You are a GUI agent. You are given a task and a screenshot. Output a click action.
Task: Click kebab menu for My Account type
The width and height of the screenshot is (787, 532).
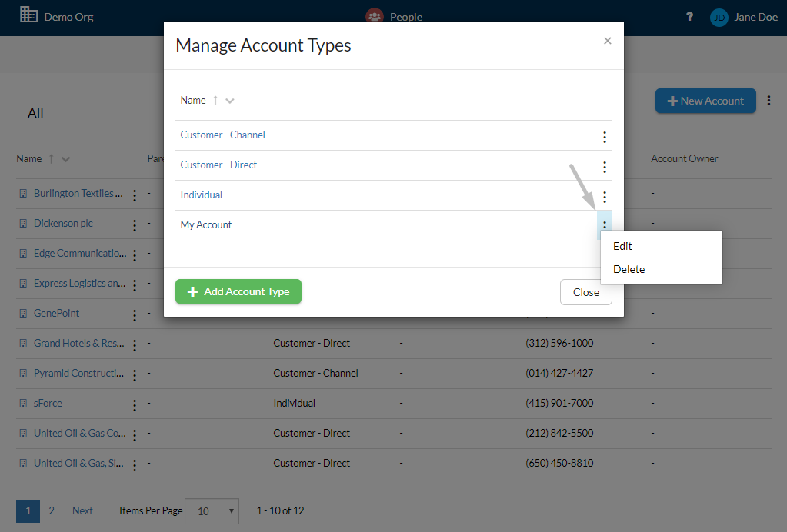(605, 225)
